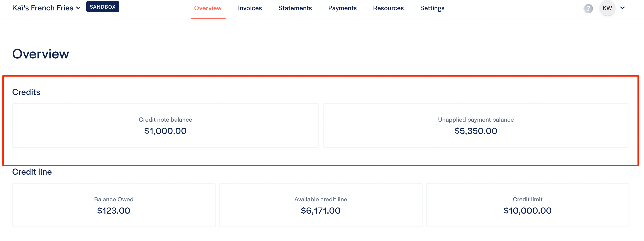Screen dimensions: 644x241
Task: Click the Credit limit card
Action: pyautogui.click(x=528, y=205)
